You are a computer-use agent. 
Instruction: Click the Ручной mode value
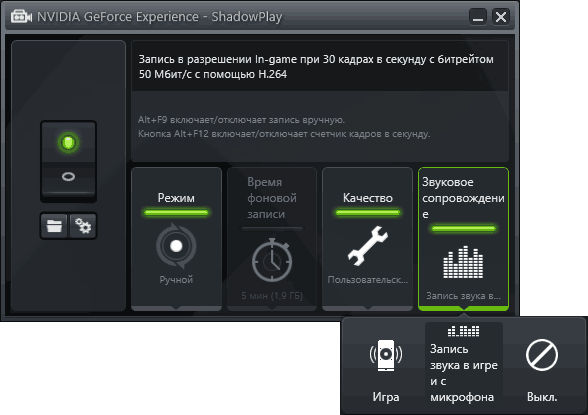[x=176, y=280]
